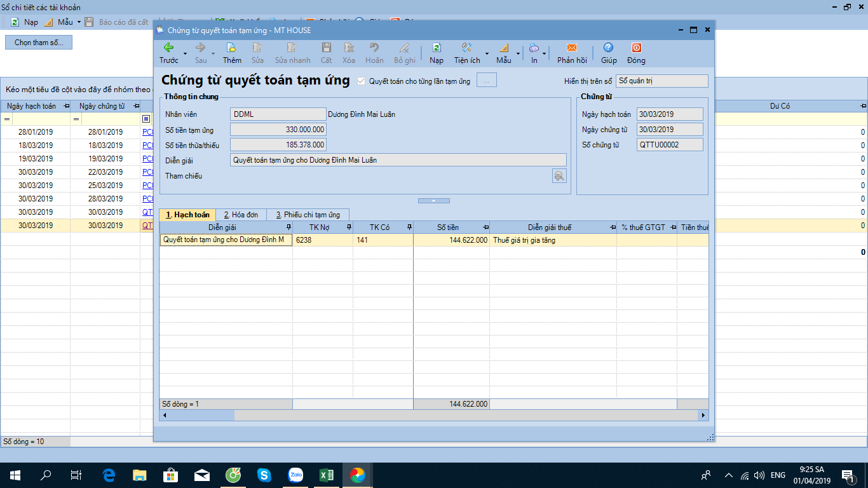Print the voucher using the In icon

(534, 48)
